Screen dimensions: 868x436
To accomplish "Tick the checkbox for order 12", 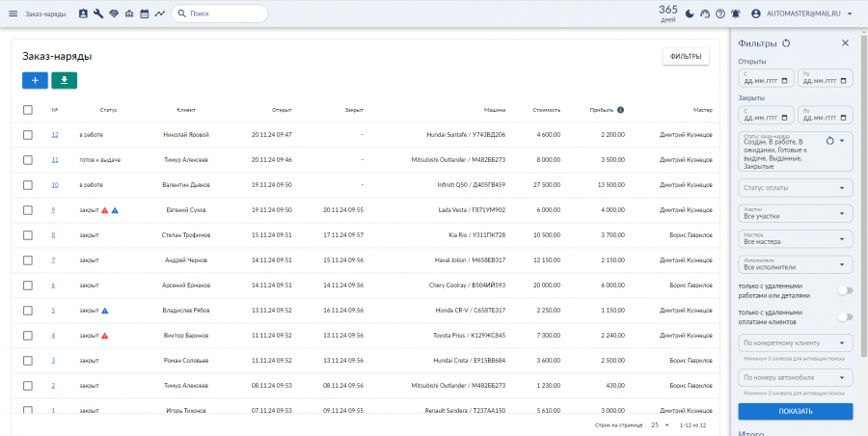I will pyautogui.click(x=28, y=135).
